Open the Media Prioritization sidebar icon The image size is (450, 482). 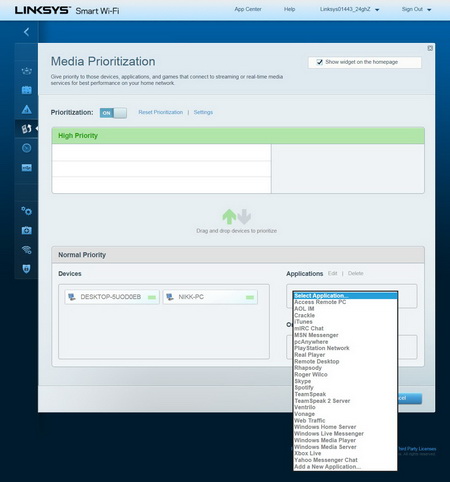click(27, 129)
